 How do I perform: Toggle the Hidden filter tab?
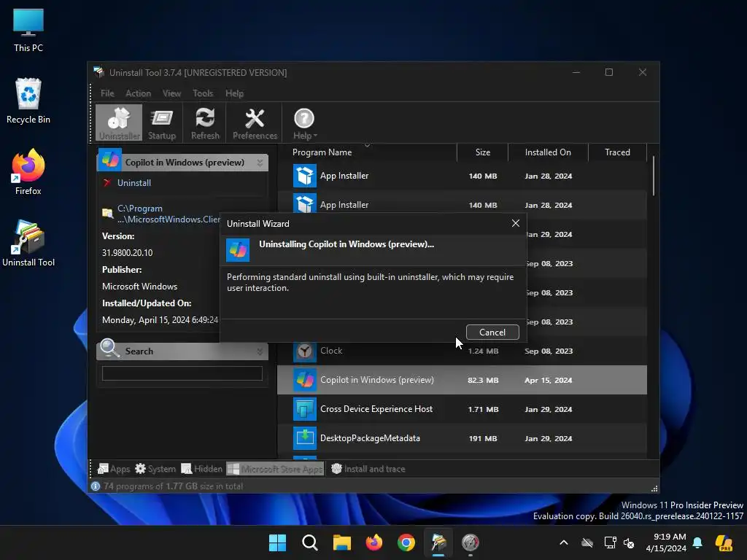[x=201, y=469]
